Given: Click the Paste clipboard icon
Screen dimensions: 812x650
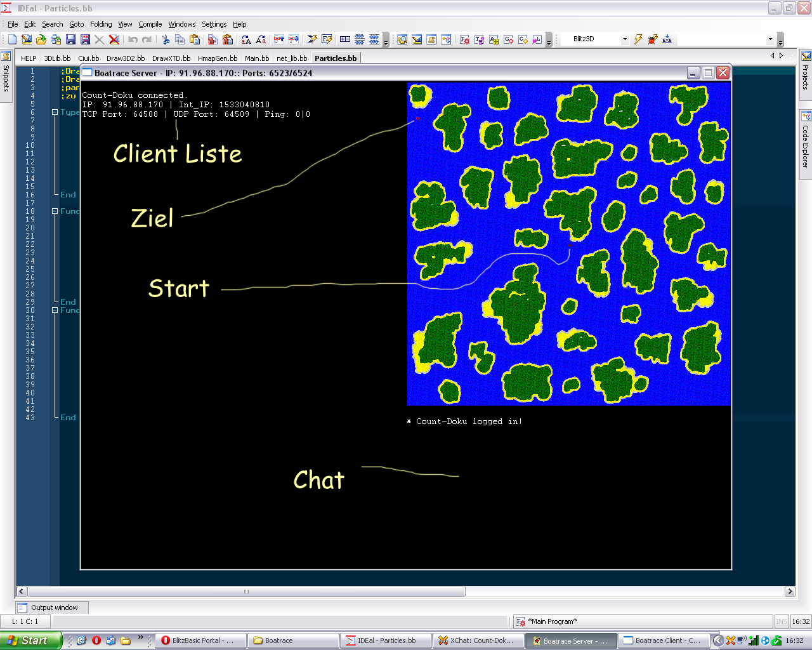Looking at the screenshot, I should [x=195, y=39].
